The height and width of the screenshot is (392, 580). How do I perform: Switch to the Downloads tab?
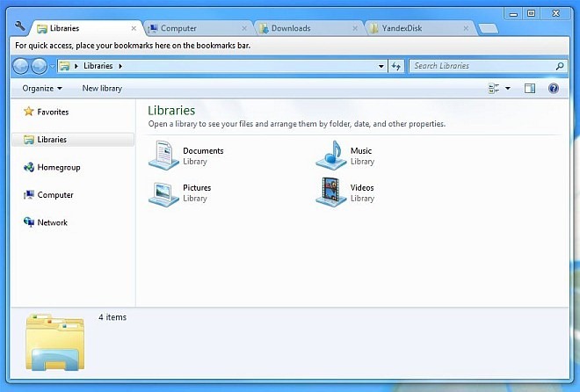coord(308,28)
